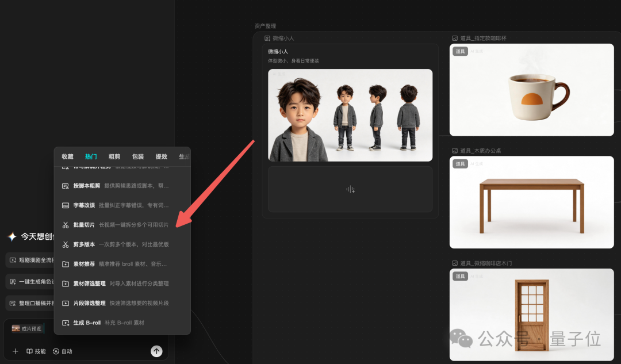Open the coffee cup prop image

531,90
